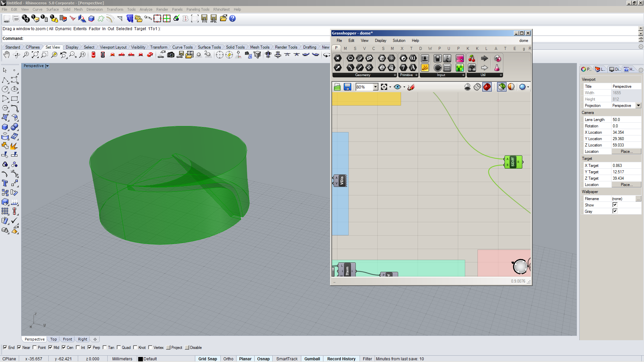Click the Grasshopper open file icon

pyautogui.click(x=337, y=87)
